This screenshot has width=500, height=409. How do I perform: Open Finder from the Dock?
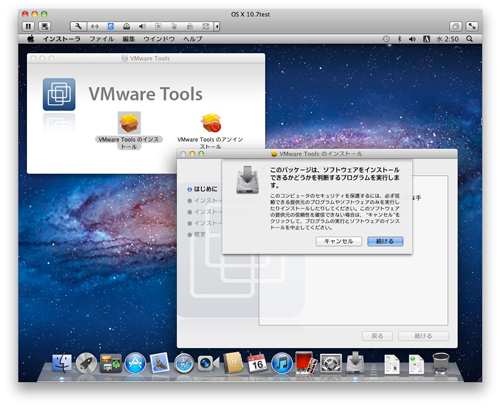[62, 363]
